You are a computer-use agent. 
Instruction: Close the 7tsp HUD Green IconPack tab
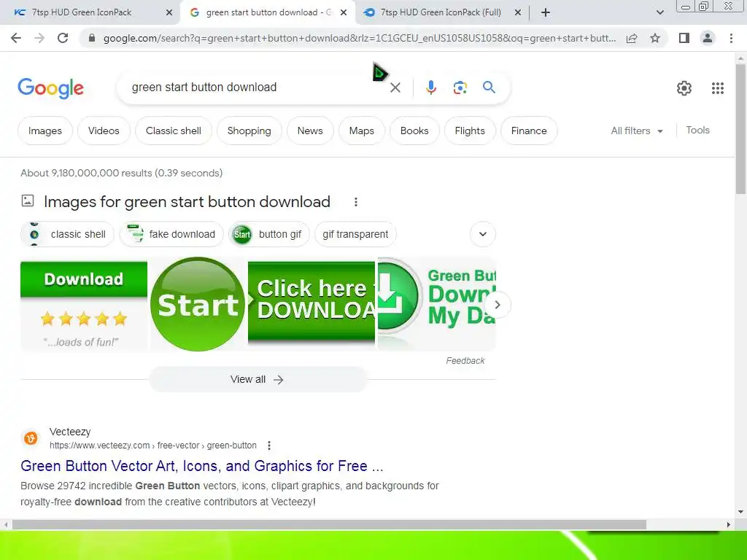(169, 12)
